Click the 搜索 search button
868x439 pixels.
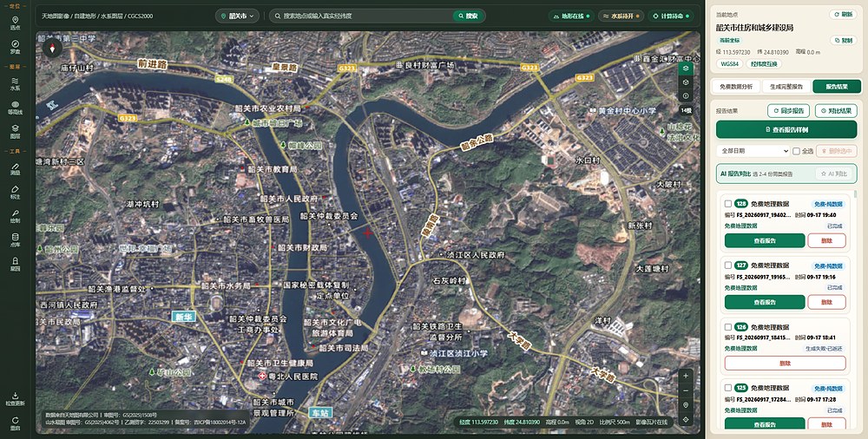(x=468, y=16)
